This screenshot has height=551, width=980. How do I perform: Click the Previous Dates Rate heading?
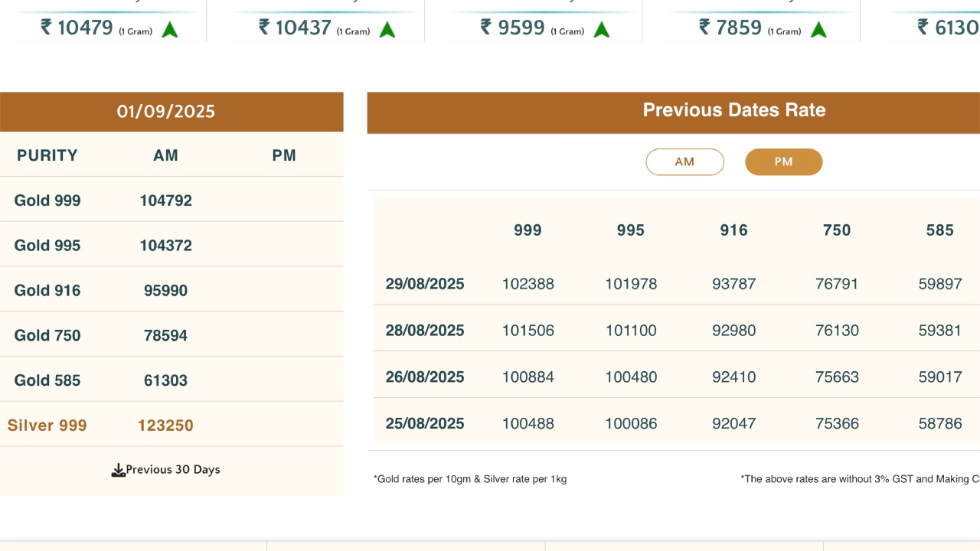click(x=733, y=110)
